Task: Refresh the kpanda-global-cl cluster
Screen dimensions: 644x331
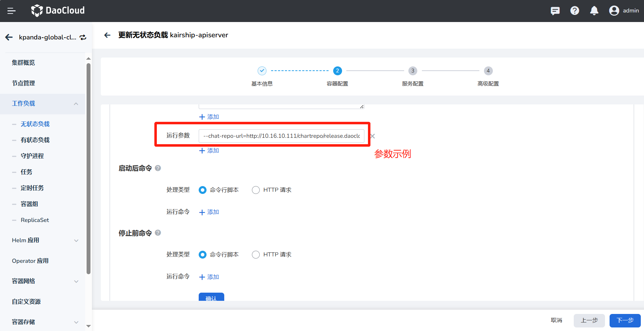Action: [83, 37]
